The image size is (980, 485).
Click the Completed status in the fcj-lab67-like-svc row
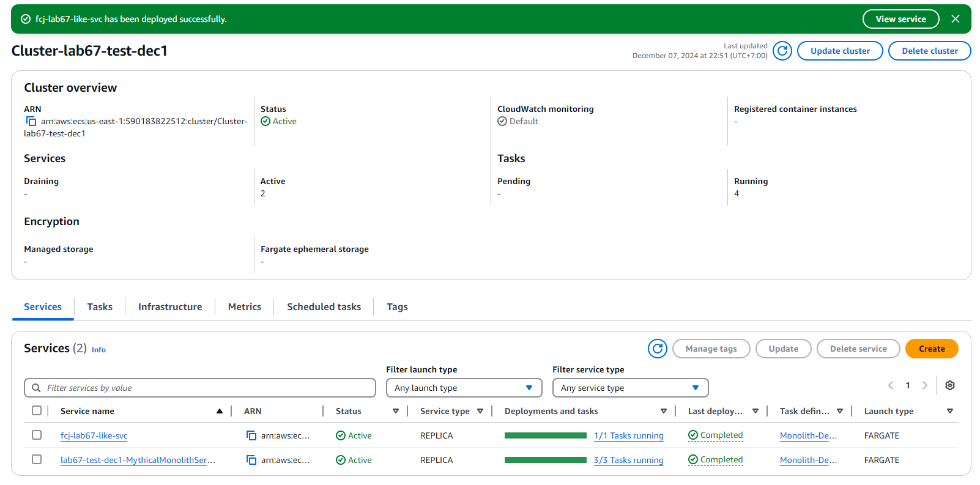tap(716, 435)
